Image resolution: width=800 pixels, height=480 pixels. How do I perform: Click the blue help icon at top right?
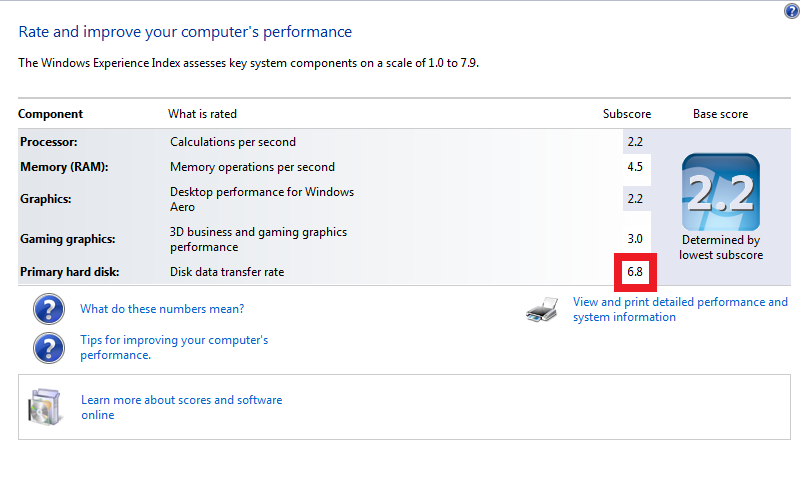click(x=791, y=11)
